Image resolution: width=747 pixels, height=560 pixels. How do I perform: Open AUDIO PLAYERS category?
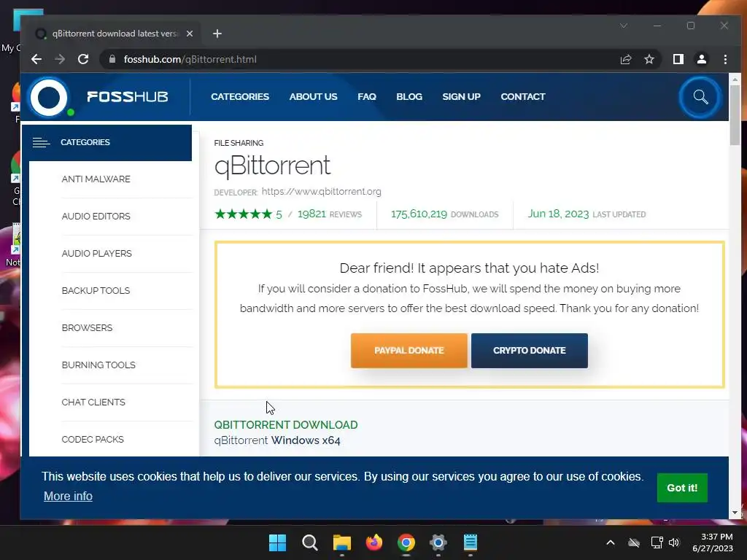point(97,253)
